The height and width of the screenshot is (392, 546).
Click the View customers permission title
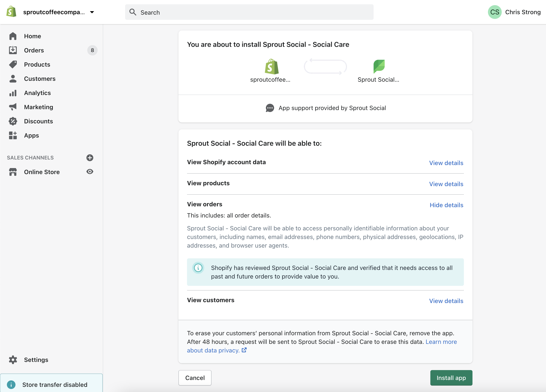pos(211,300)
